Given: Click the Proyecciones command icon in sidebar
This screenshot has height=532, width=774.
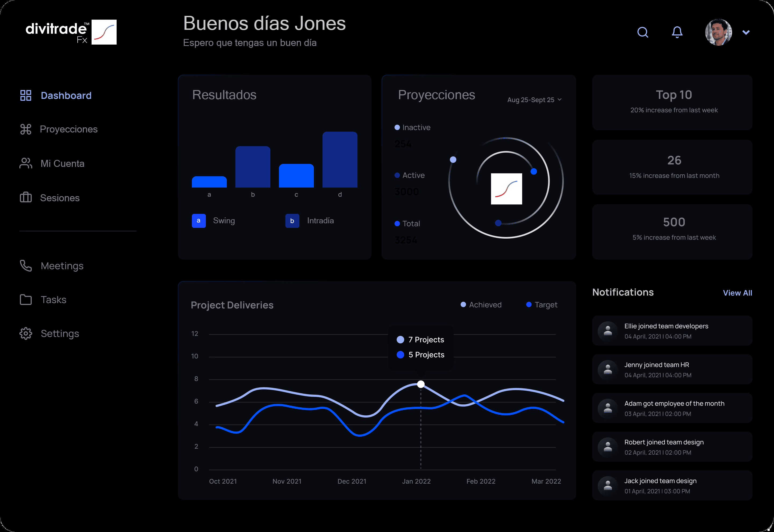Looking at the screenshot, I should (x=26, y=129).
